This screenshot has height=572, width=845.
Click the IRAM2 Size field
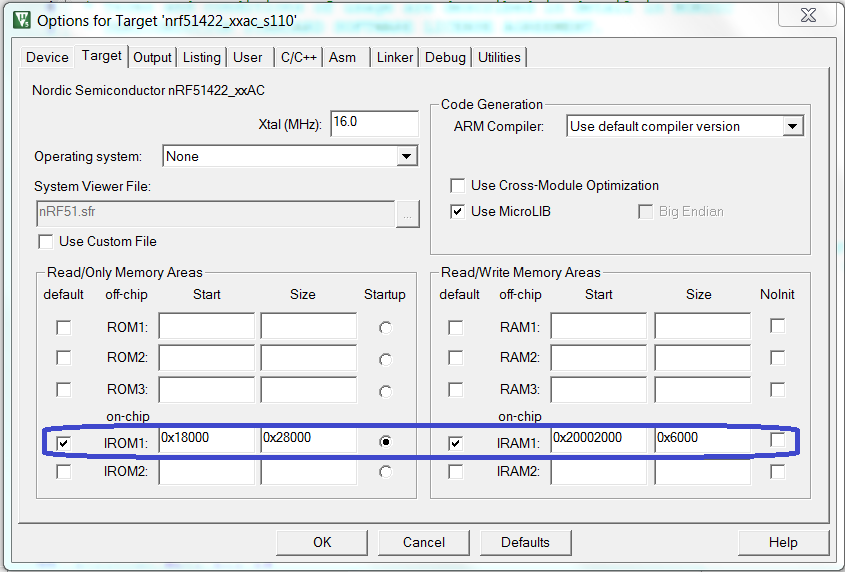[703, 472]
